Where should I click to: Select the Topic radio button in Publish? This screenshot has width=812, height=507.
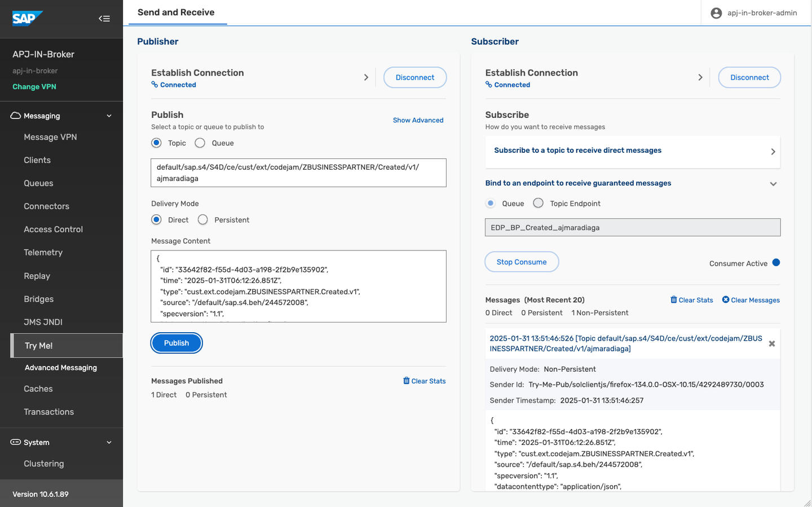tap(156, 143)
